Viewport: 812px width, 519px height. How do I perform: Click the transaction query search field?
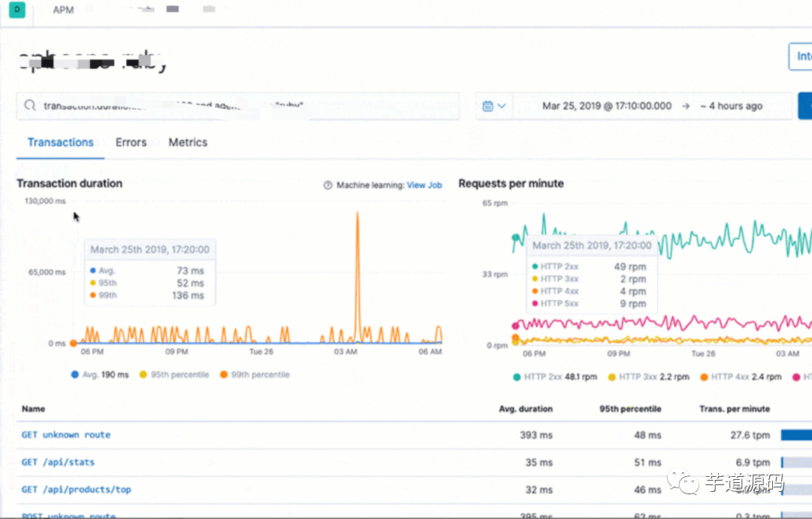click(x=238, y=105)
